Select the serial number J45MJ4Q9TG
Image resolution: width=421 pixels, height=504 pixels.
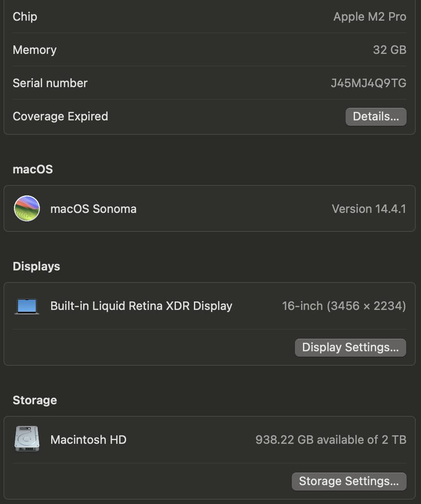pyautogui.click(x=368, y=83)
